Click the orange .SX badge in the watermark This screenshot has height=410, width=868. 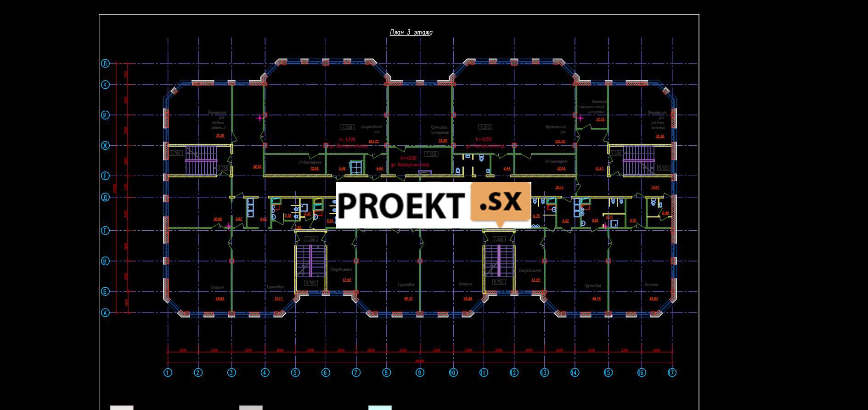(x=501, y=203)
